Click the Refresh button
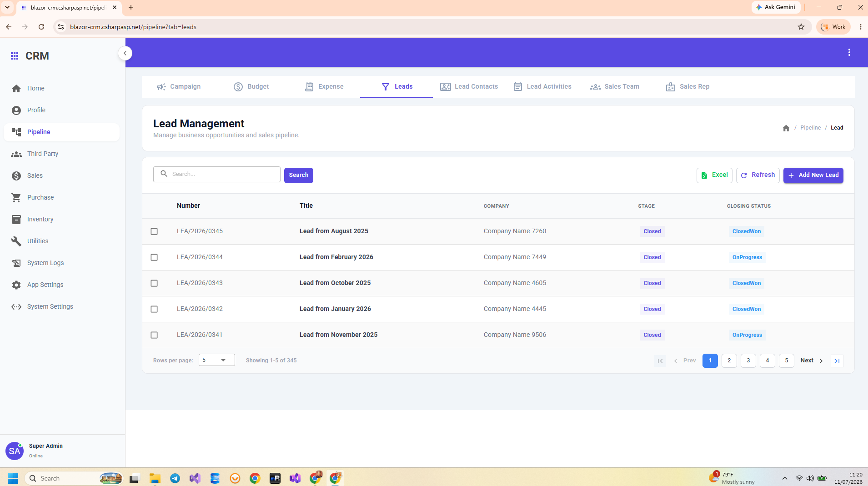This screenshot has height=486, width=868. coord(758,175)
